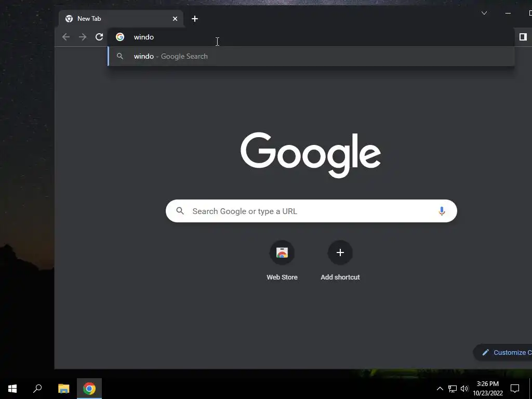This screenshot has height=399, width=532.
Task: Open the network status tray icon
Action: (x=453, y=389)
